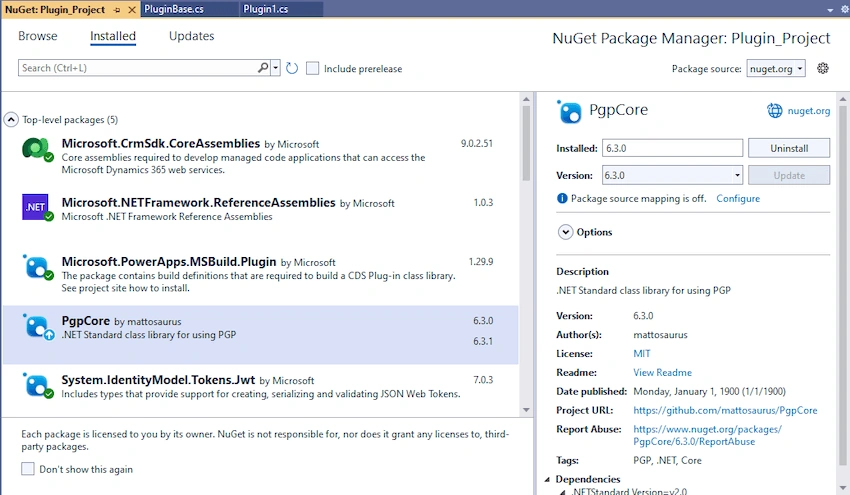The image size is (850, 495).
Task: Click the 7.0.3 version text
Action: click(483, 380)
